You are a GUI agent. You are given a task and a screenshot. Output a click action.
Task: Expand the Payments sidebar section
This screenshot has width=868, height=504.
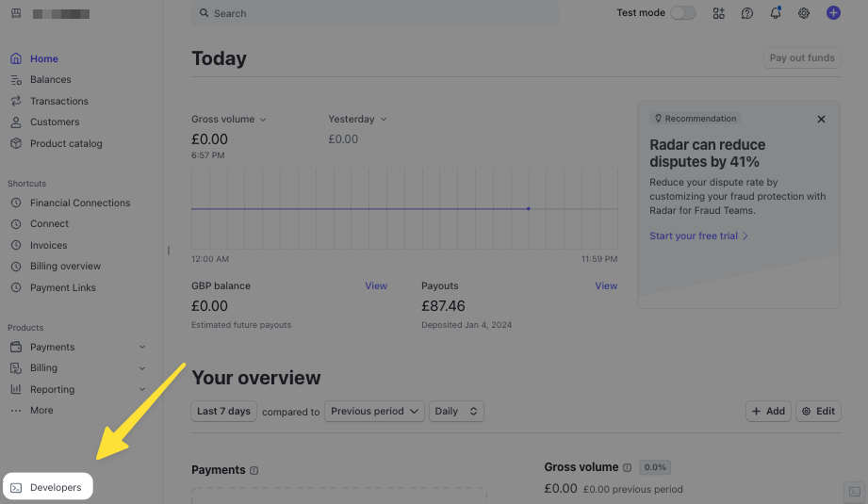tap(142, 347)
